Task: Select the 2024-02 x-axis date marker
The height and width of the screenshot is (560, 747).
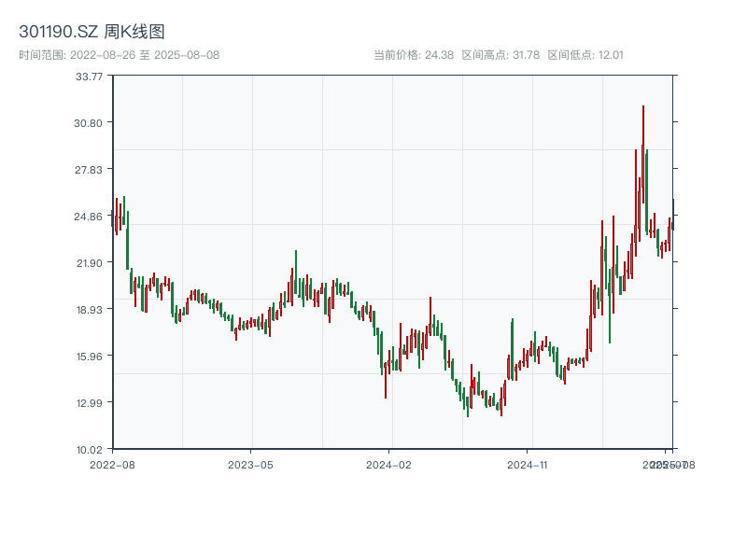Action: coord(389,464)
